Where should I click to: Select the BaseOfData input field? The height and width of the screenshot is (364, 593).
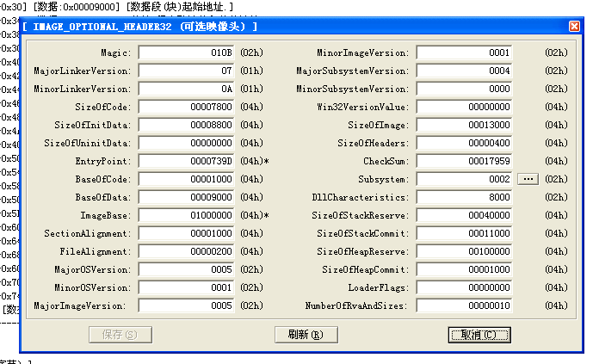click(x=187, y=197)
